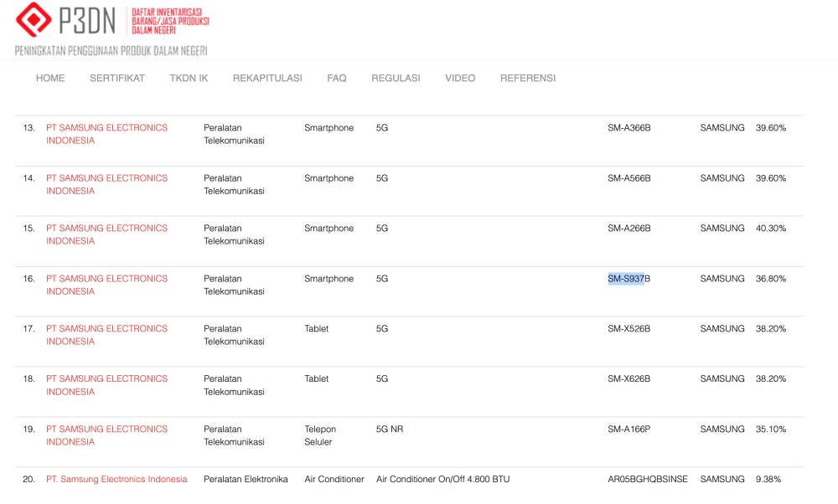The width and height of the screenshot is (838, 504).
Task: Click Telepon Seluler product type cell
Action: tap(320, 435)
